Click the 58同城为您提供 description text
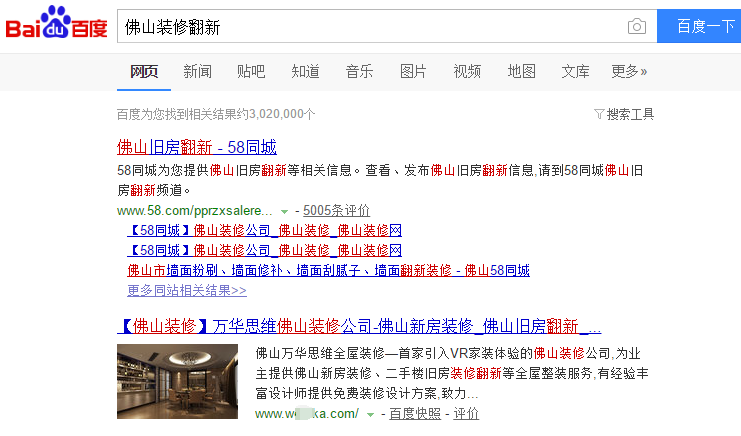The height and width of the screenshot is (436, 741). pos(380,180)
